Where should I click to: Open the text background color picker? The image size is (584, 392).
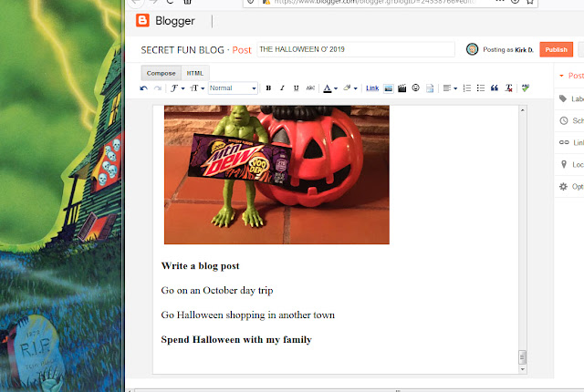coord(350,88)
